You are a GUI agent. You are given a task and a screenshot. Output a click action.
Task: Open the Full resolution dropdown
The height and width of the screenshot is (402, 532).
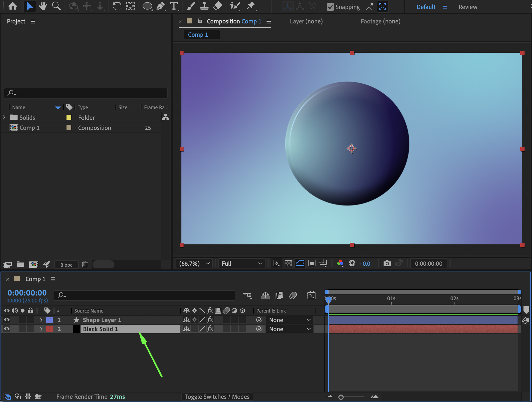click(242, 264)
